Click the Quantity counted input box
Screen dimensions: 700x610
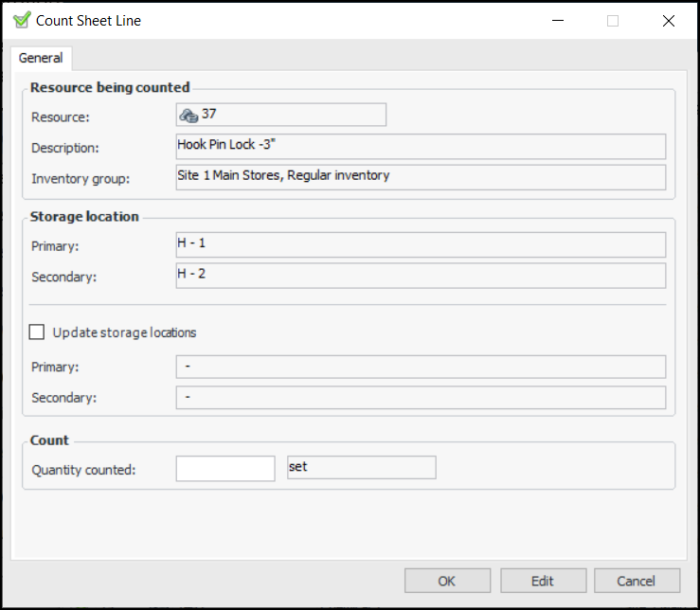click(x=225, y=468)
